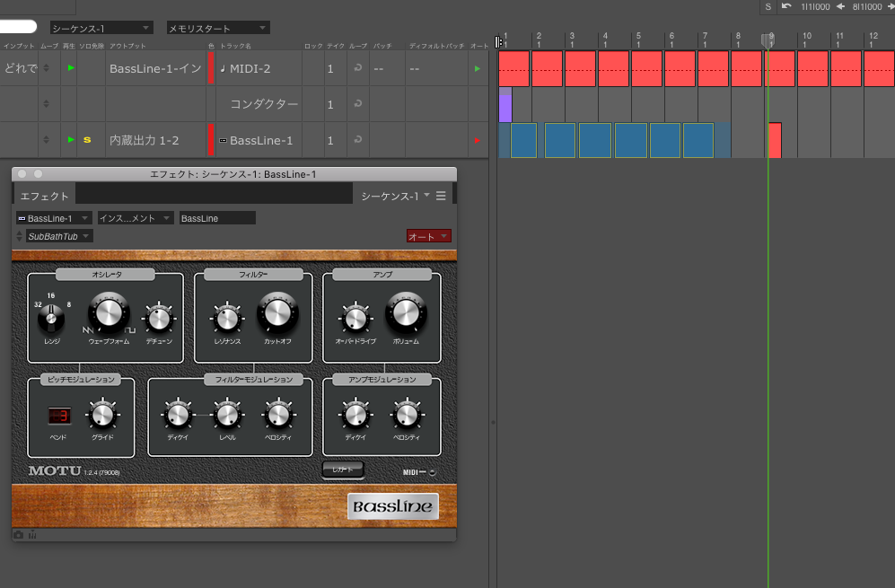895x588 pixels.
Task: Click the move handle on the BassLine-1 row
Action: click(47, 140)
